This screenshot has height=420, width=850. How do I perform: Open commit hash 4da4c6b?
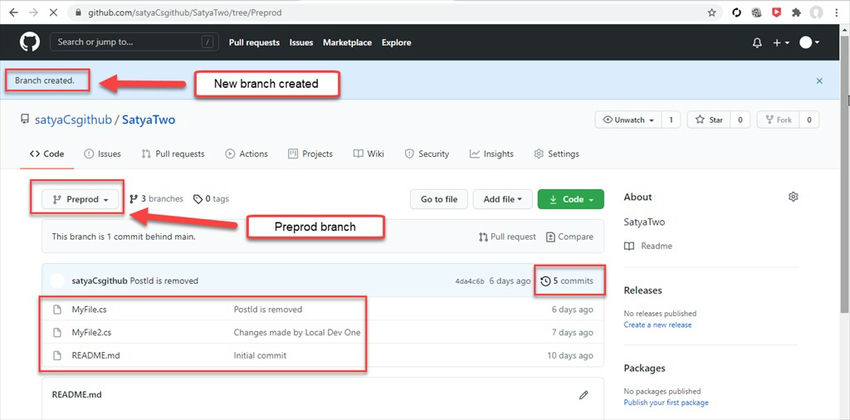tap(469, 281)
